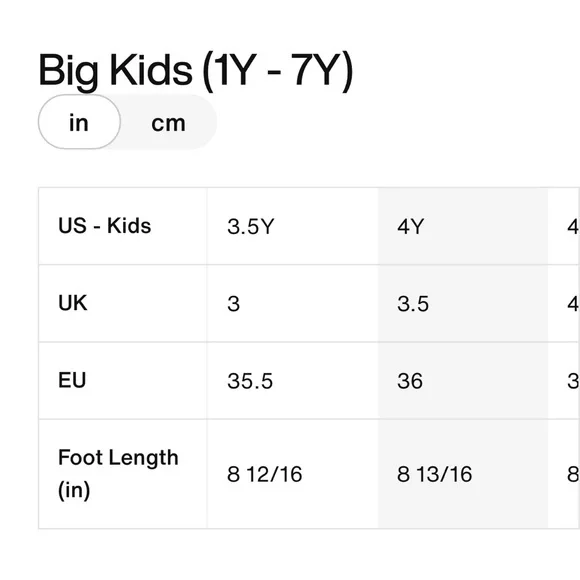Viewport: 580px width, 580px height.
Task: Click EU size 36 cell
Action: point(463,381)
